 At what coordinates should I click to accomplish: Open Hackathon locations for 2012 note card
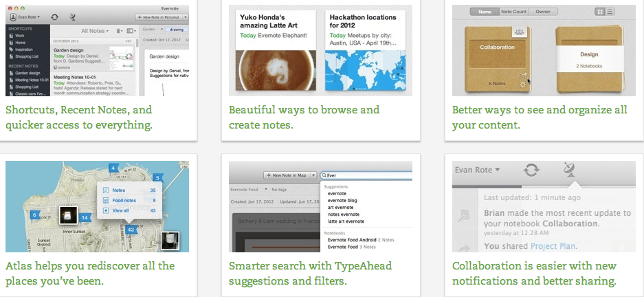click(366, 50)
